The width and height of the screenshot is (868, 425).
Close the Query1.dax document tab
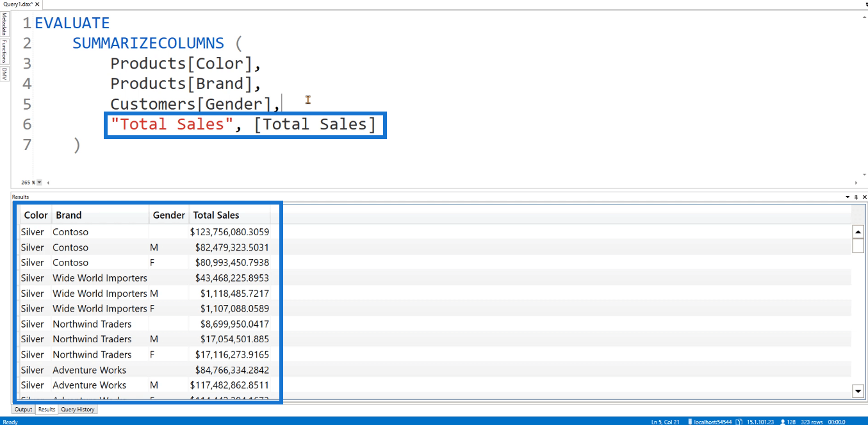pos(38,4)
